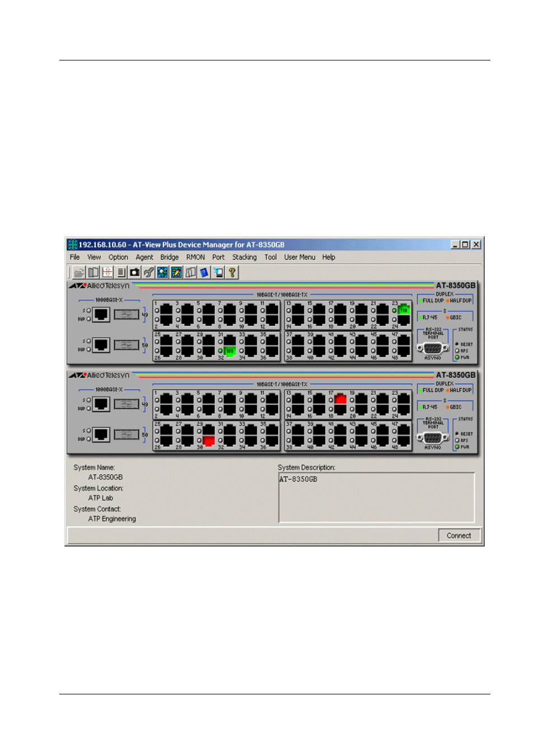Click port 37 on the lower switch

click(298, 429)
